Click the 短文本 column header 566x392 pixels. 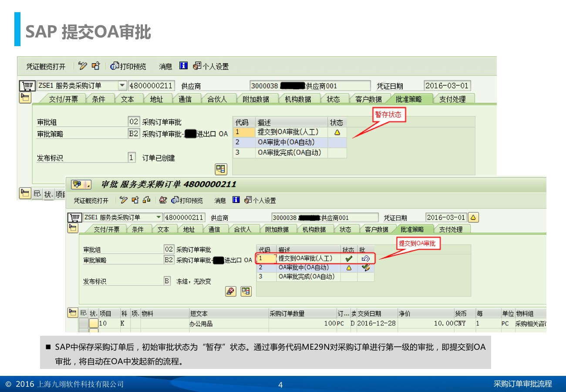click(229, 314)
